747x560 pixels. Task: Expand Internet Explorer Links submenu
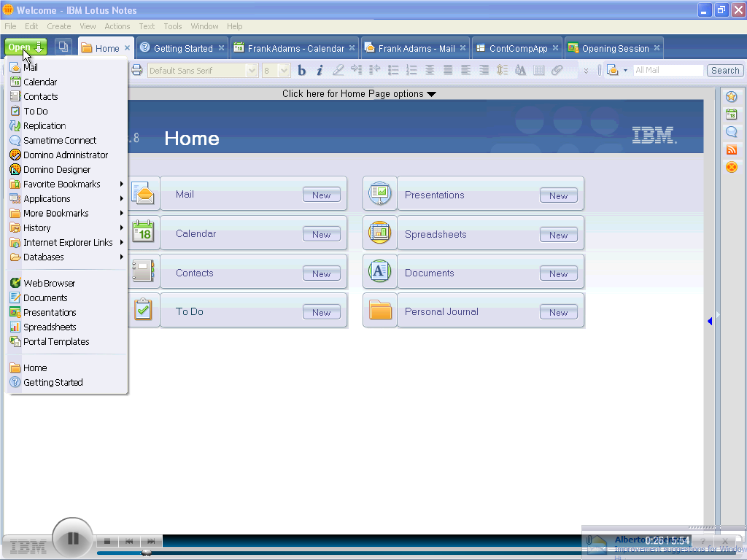pyautogui.click(x=66, y=242)
